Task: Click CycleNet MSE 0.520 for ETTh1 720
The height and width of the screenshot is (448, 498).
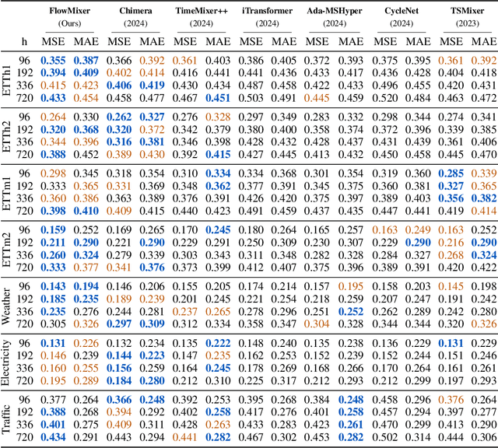Action: (x=385, y=98)
